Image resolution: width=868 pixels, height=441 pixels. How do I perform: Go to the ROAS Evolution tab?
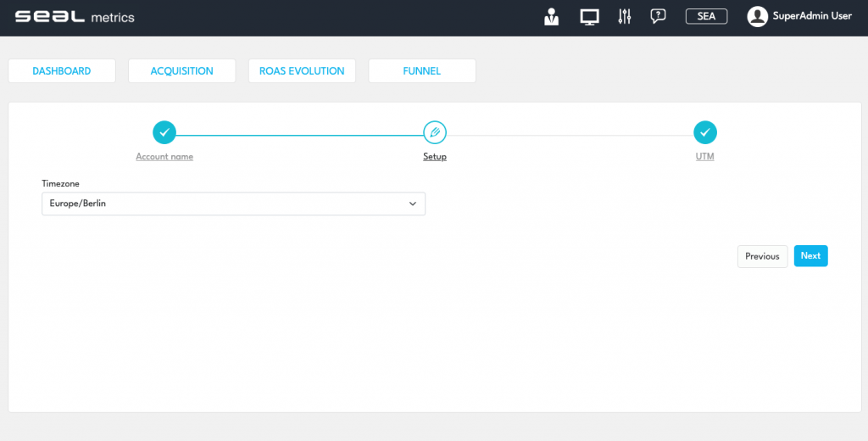coord(302,71)
